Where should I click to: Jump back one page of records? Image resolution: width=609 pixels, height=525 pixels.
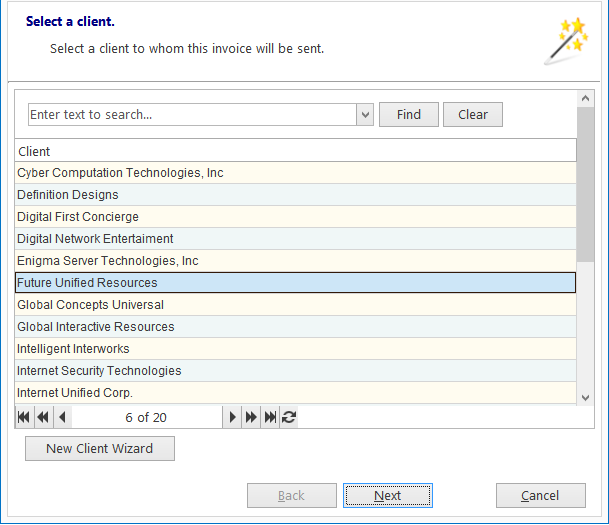(44, 417)
